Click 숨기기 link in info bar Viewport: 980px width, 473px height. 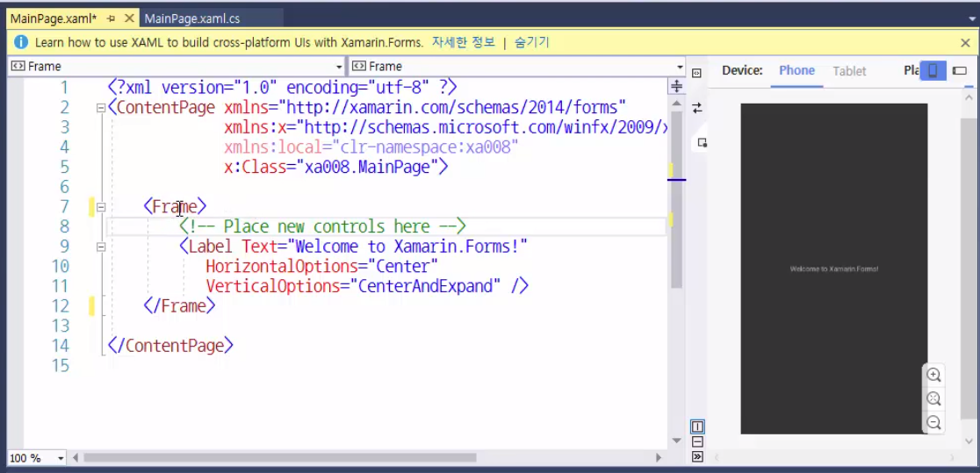(532, 42)
